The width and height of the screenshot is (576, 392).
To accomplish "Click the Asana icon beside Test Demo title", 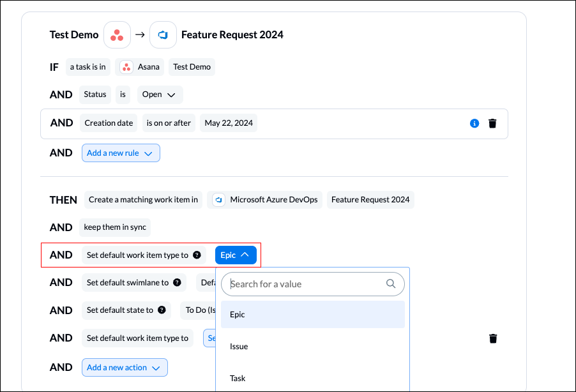I will coord(117,34).
